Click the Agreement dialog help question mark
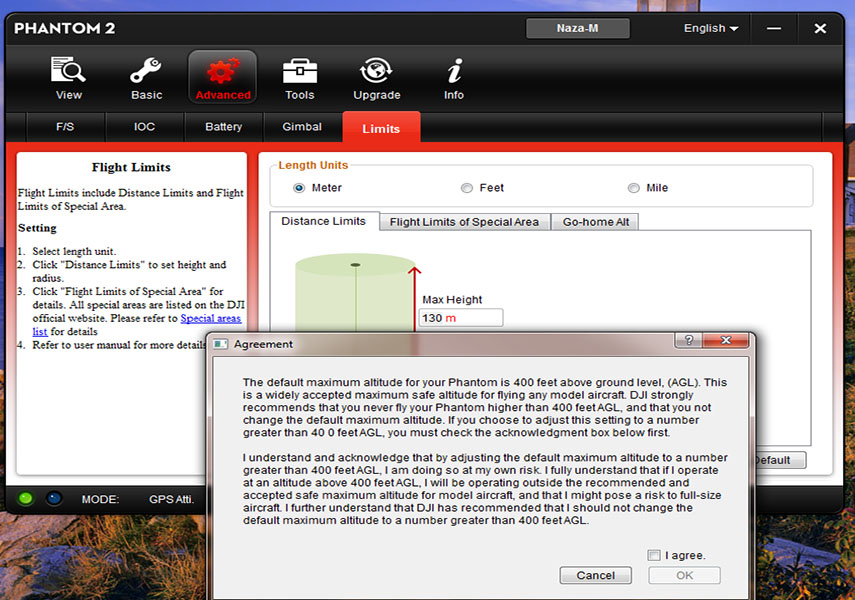Image resolution: width=855 pixels, height=600 pixels. [x=689, y=340]
